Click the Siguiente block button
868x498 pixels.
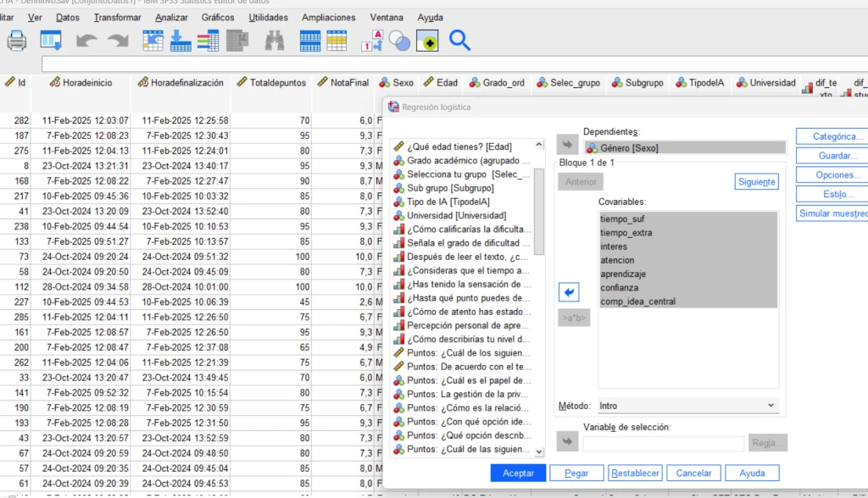coord(756,181)
